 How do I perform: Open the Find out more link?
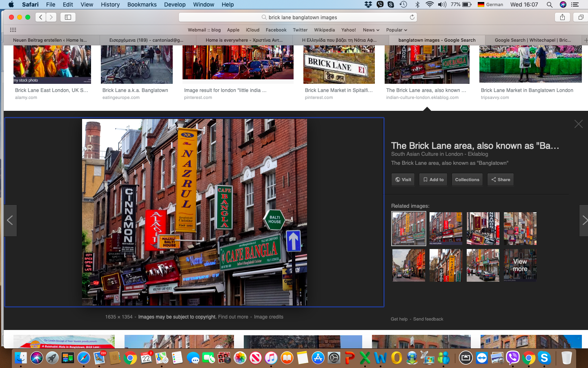pos(233,317)
